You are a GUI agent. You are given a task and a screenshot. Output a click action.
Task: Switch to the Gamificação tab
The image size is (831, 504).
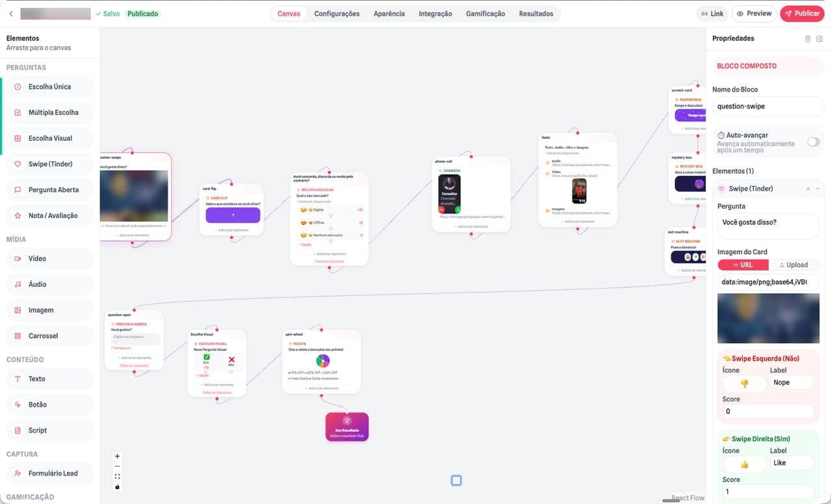click(485, 13)
